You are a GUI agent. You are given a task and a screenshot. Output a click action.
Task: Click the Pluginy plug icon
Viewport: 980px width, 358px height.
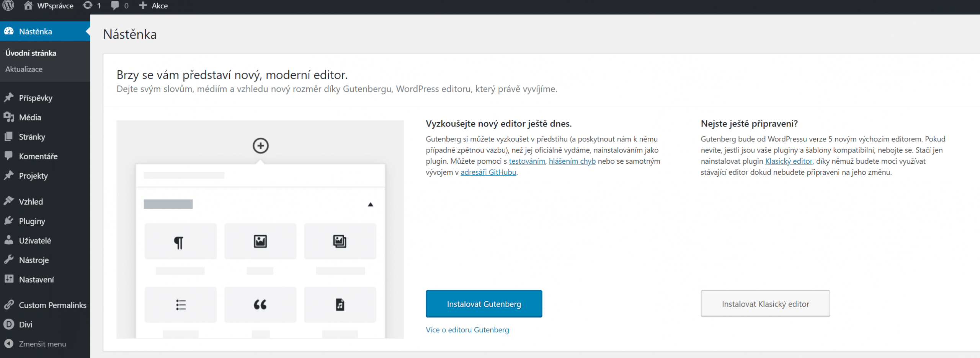[x=9, y=221]
